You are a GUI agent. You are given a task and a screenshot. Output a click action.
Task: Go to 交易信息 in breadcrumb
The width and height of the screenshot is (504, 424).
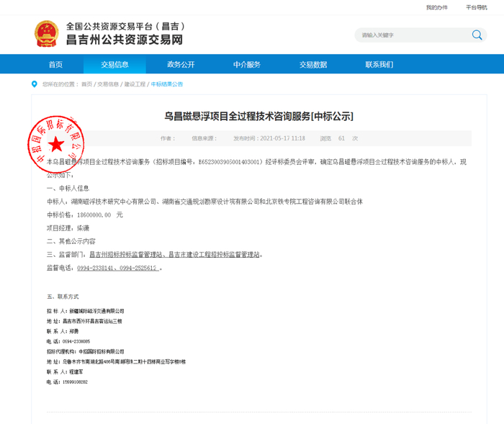[108, 84]
